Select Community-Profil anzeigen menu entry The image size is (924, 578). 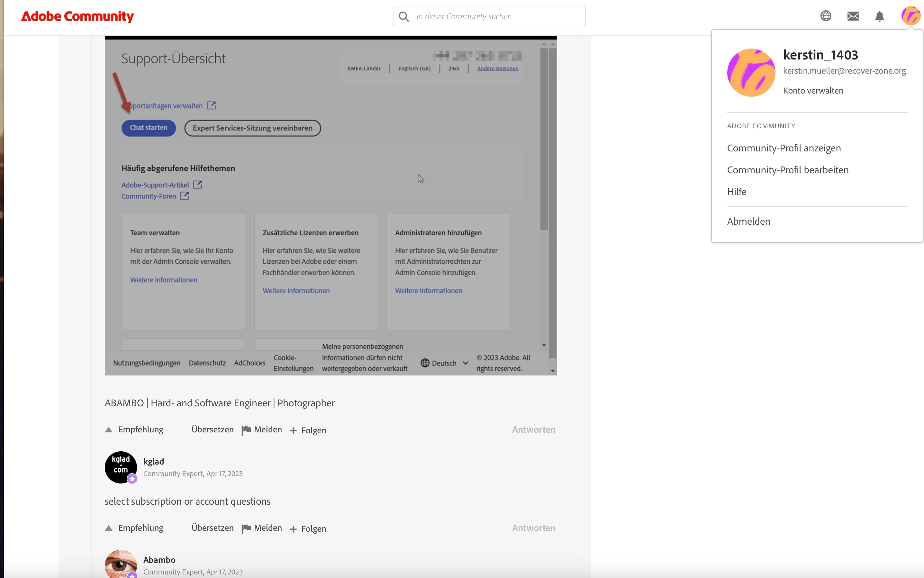pyautogui.click(x=784, y=148)
